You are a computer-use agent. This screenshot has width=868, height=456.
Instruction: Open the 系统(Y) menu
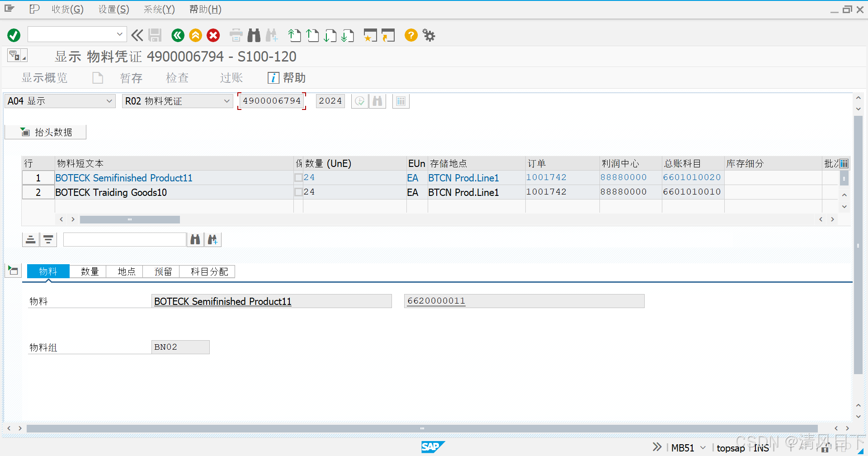pos(159,9)
